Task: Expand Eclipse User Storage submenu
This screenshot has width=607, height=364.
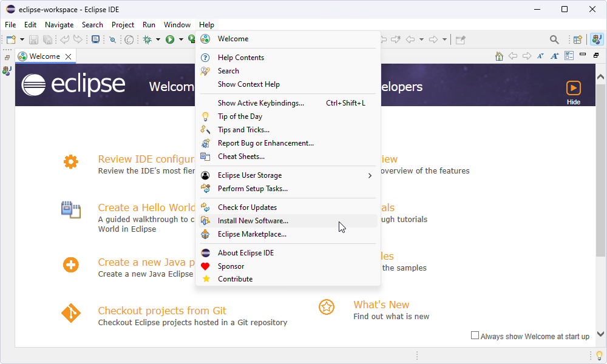Action: 288,175
